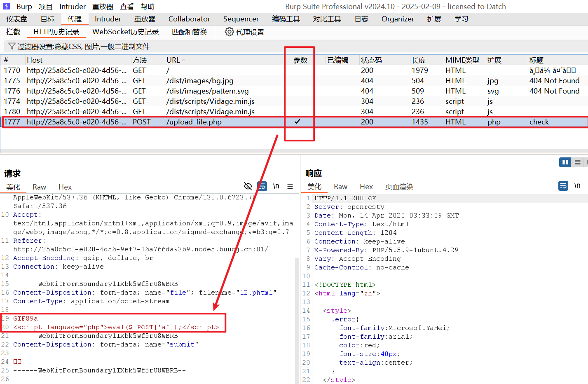Open the 扩展 tab
This screenshot has height=384, width=588.
pos(434,19)
